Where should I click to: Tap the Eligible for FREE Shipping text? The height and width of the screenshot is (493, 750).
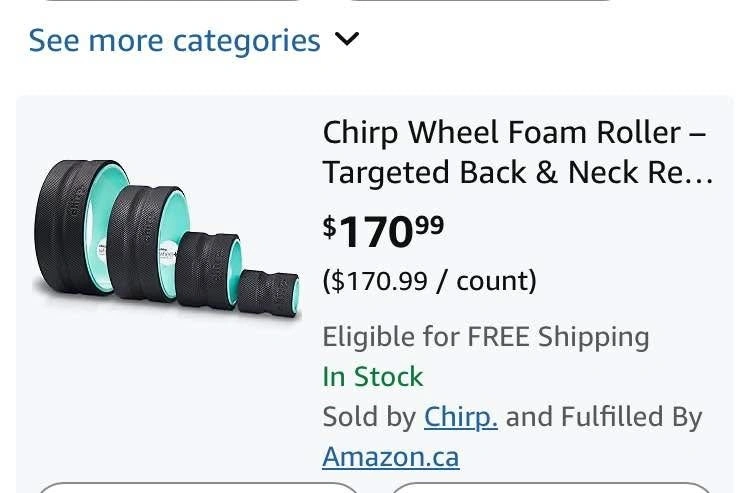tap(485, 337)
